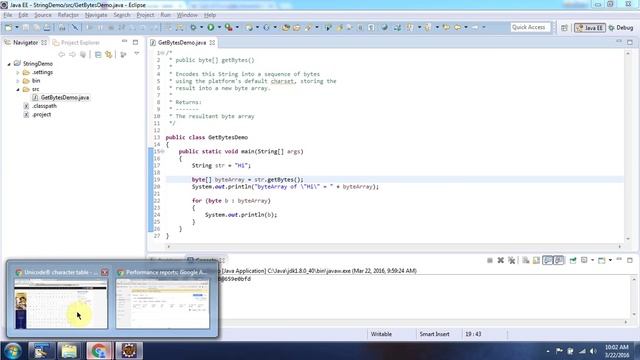Click the Terminate square in the console toolbar
The width and height of the screenshot is (640, 360).
pyautogui.click(x=490, y=260)
